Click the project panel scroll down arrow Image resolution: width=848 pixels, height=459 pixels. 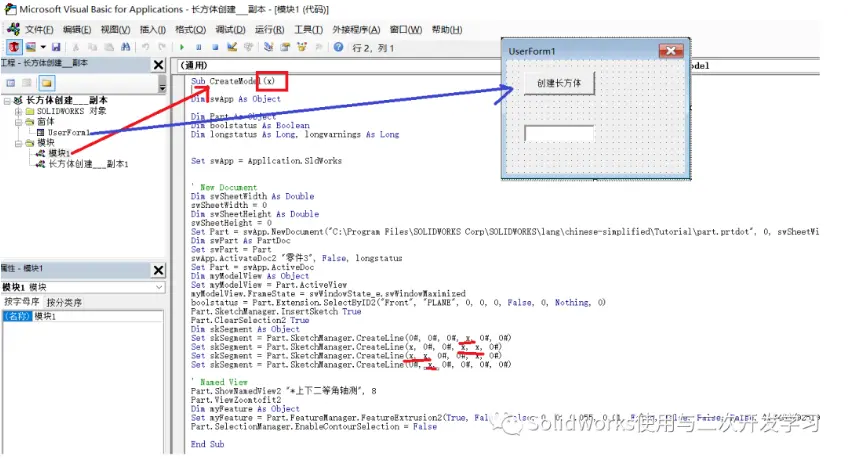tap(162, 89)
